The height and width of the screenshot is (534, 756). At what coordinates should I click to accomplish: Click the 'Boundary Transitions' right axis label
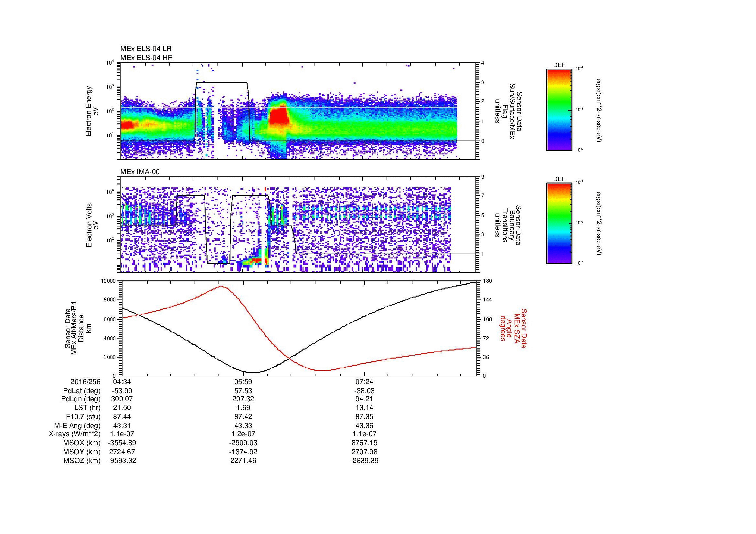[509, 225]
